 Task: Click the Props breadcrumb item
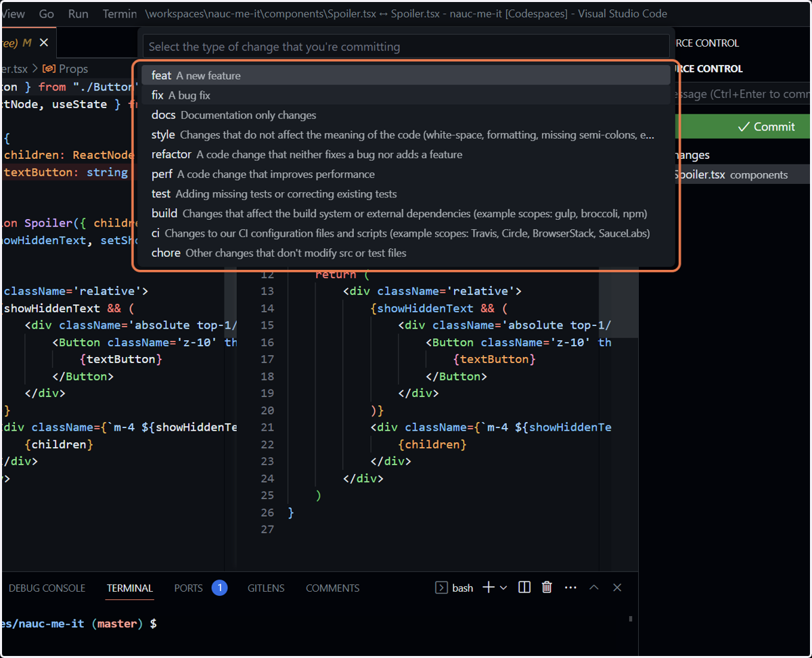(66, 68)
